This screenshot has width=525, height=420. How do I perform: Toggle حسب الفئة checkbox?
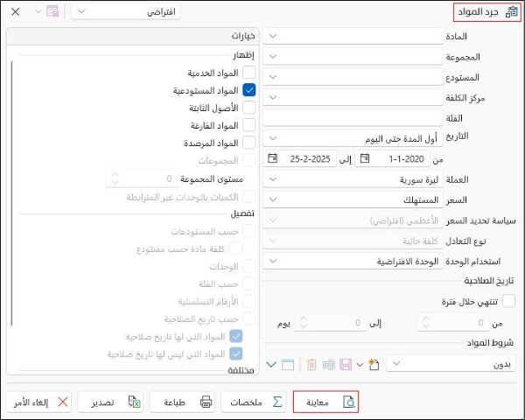tap(249, 283)
